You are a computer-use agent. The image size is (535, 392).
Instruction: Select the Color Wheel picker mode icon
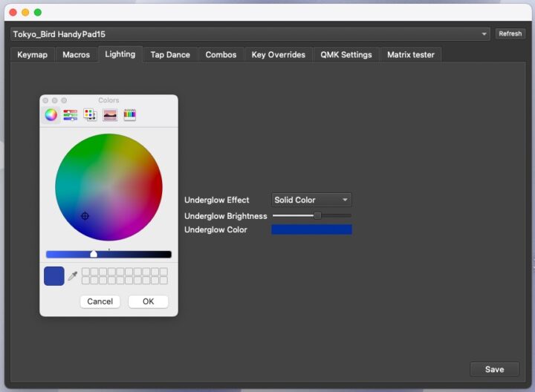click(51, 115)
